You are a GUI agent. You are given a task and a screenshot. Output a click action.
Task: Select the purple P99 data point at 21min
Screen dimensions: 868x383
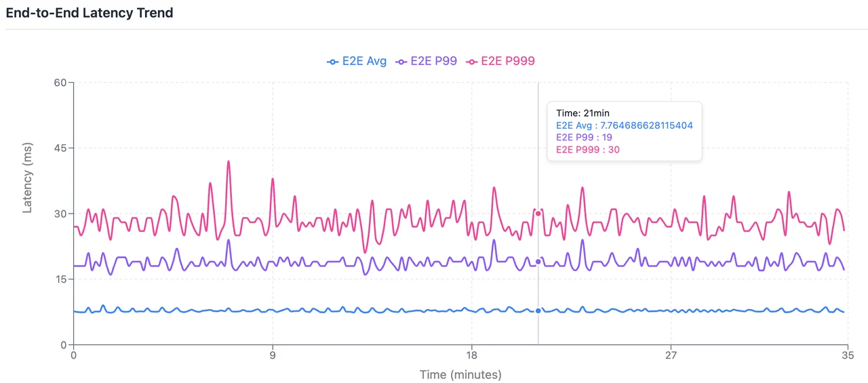538,262
